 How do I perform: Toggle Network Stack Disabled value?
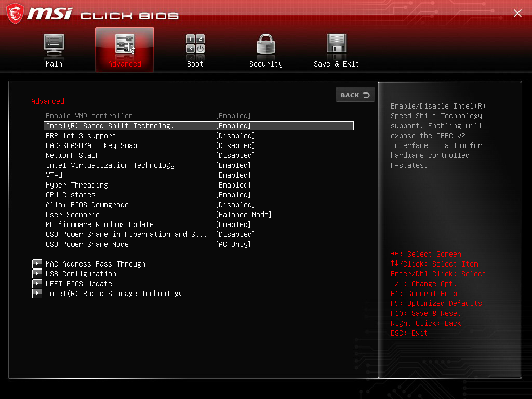pos(235,155)
